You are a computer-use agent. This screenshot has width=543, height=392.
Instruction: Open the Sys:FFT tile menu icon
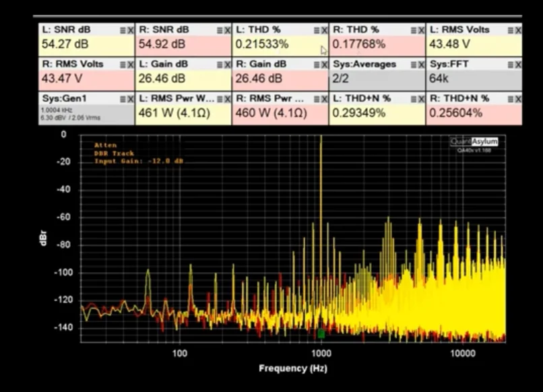click(510, 65)
